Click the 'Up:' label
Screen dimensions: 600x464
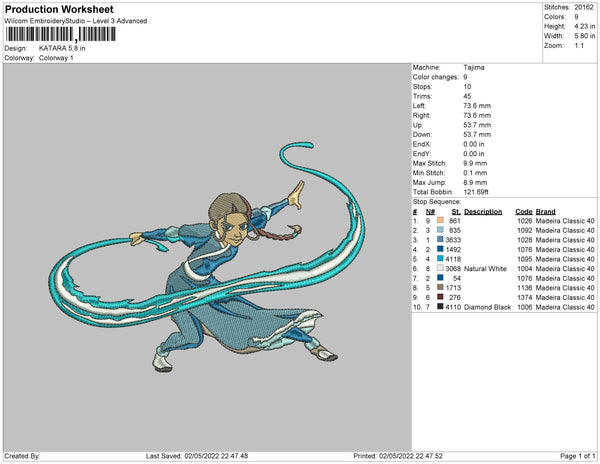[x=418, y=125]
